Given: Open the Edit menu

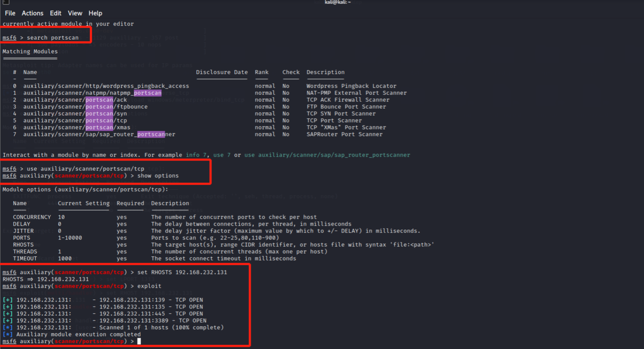Looking at the screenshot, I should 55,13.
